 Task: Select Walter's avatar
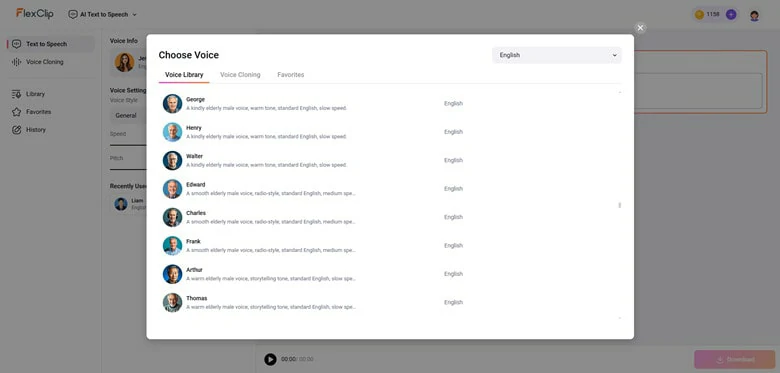(173, 160)
